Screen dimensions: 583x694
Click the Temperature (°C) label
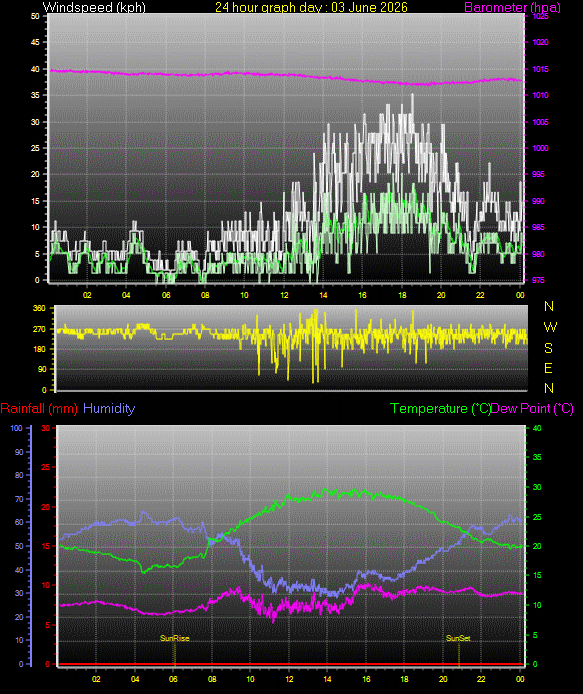point(440,409)
